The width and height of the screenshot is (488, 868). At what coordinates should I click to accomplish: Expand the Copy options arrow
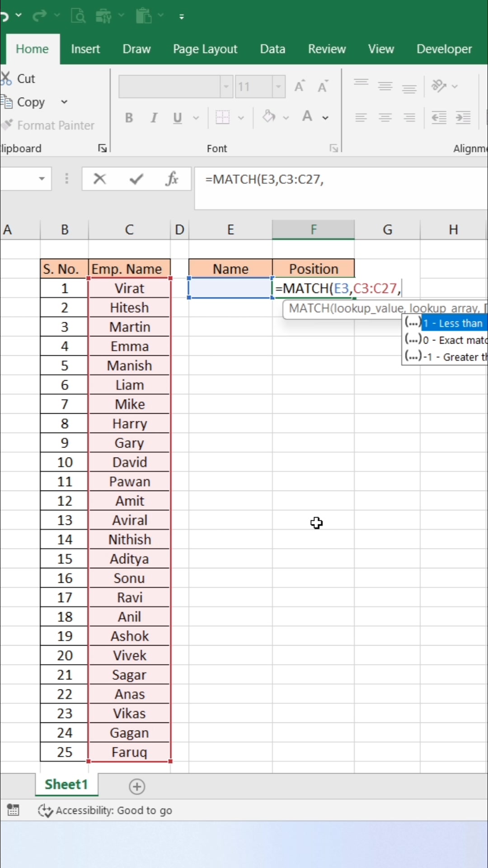point(64,102)
